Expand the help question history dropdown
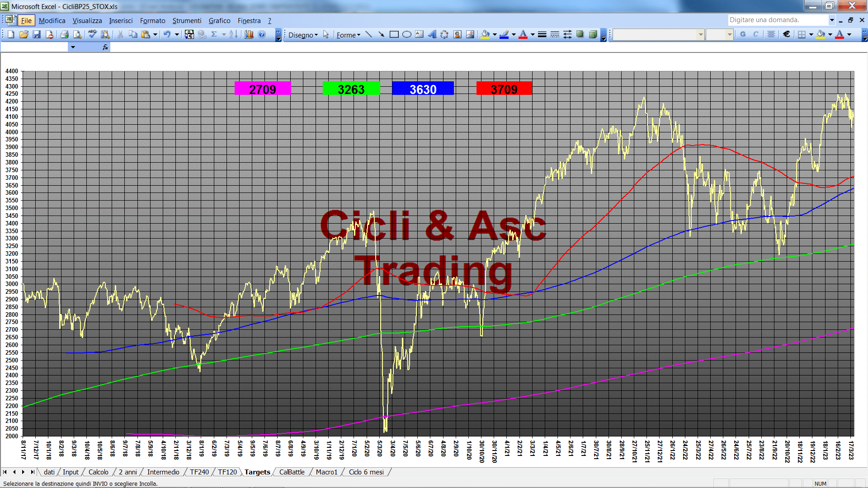The image size is (868, 488). [832, 20]
